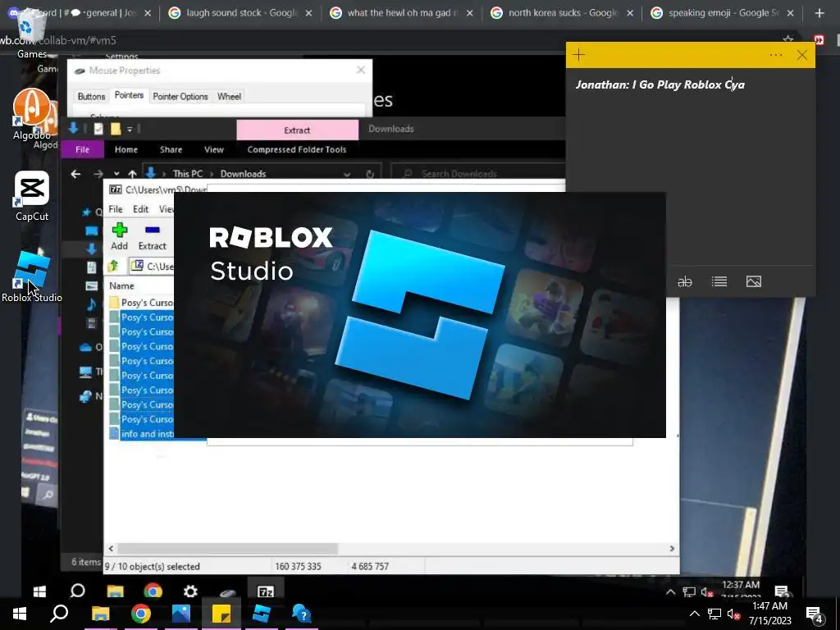Click This PC in Explorer breadcrumb
The height and width of the screenshot is (630, 840).
188,174
